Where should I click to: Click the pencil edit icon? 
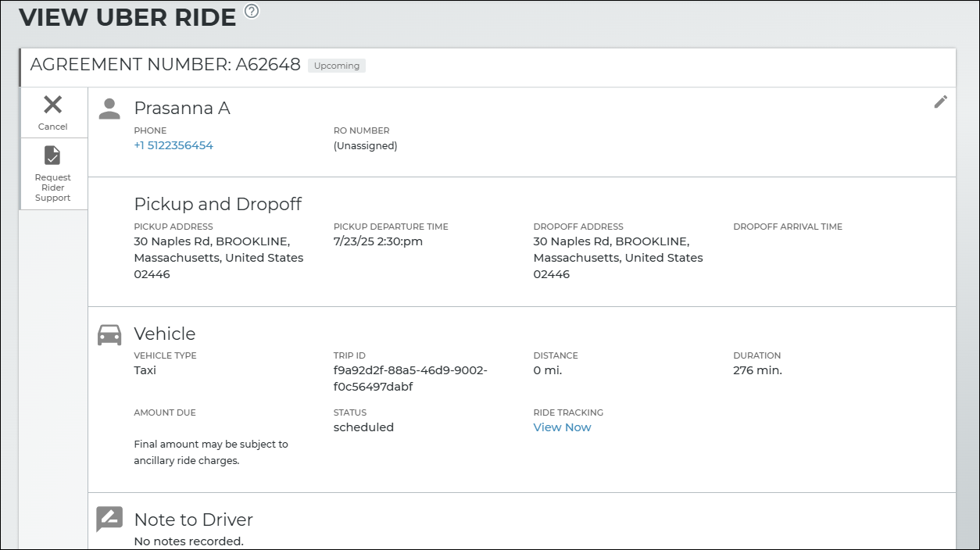pyautogui.click(x=940, y=102)
